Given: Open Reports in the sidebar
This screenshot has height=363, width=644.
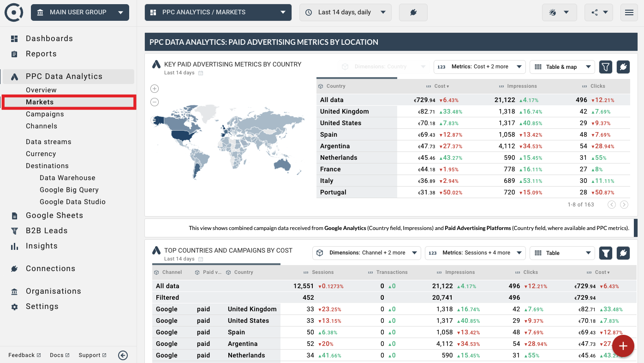Looking at the screenshot, I should (x=41, y=54).
